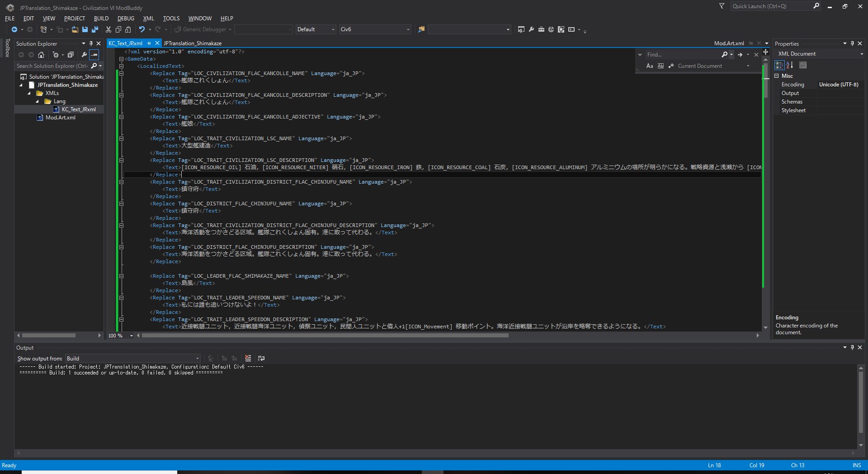Open the FILE menu
Image resolution: width=868 pixels, height=474 pixels.
(9, 19)
